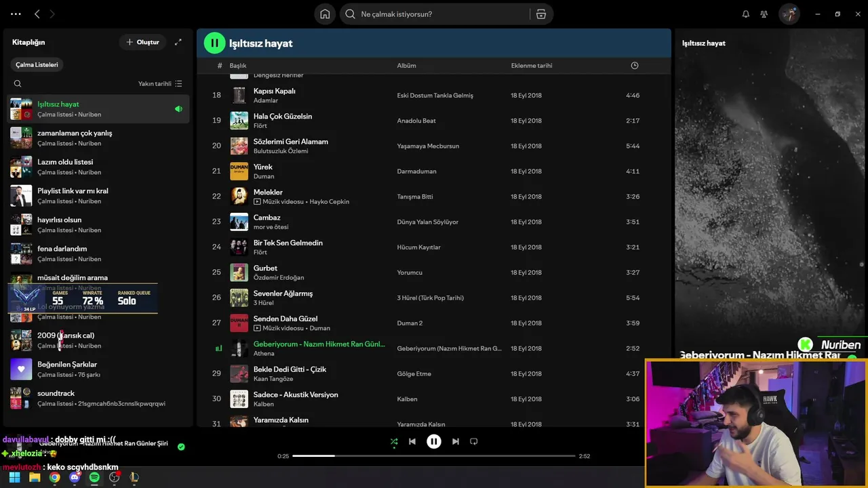Open Google Chrome from taskbar

54,477
